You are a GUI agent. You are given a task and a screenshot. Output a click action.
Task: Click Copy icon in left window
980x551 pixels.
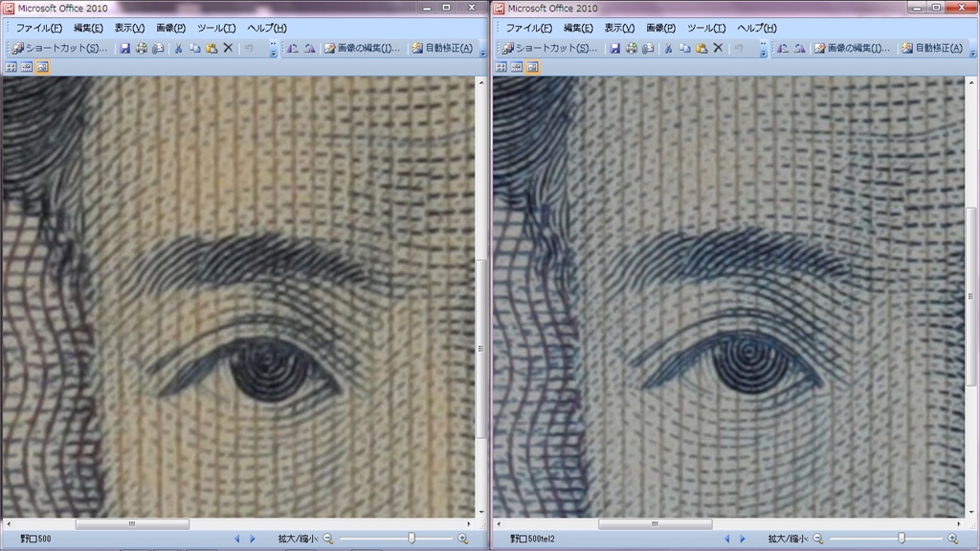[195, 48]
